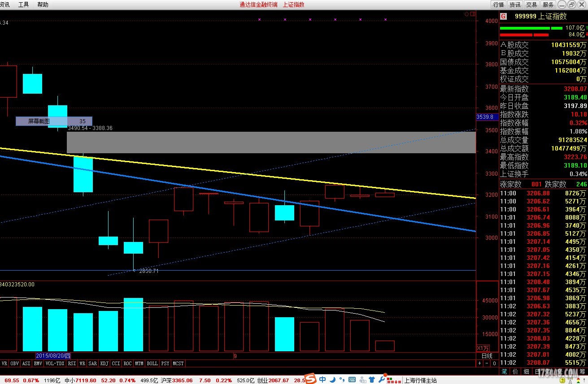Select the MCST indicator tab
This screenshot has width=588, height=384.
click(178, 363)
